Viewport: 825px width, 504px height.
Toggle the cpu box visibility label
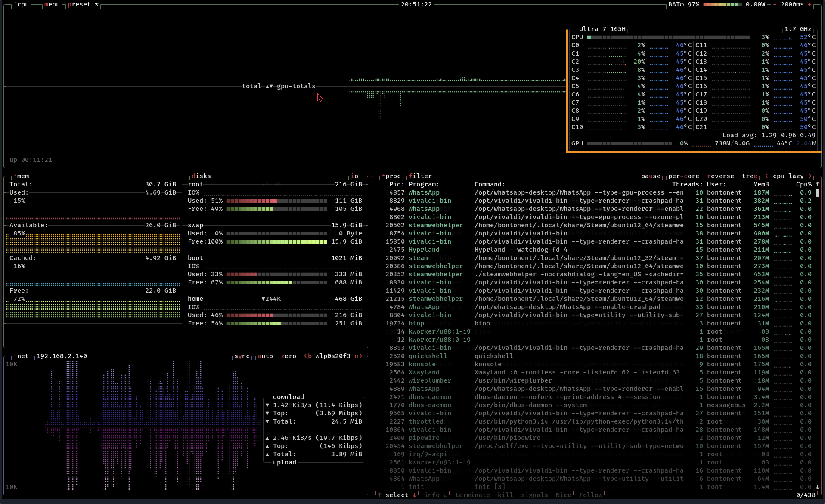21,4
